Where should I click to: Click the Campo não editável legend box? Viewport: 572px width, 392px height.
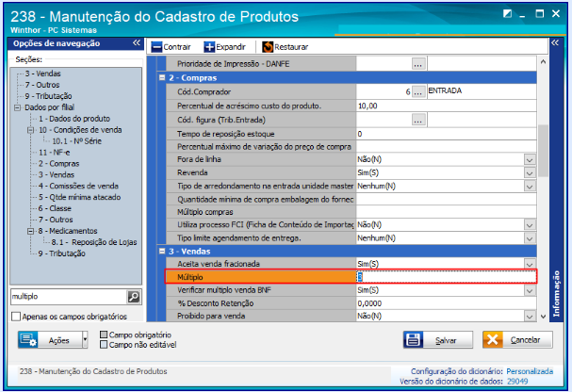pyautogui.click(x=104, y=345)
